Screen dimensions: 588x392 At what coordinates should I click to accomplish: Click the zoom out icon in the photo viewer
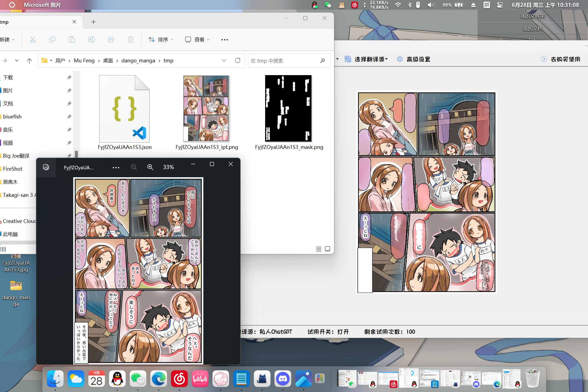(x=134, y=167)
